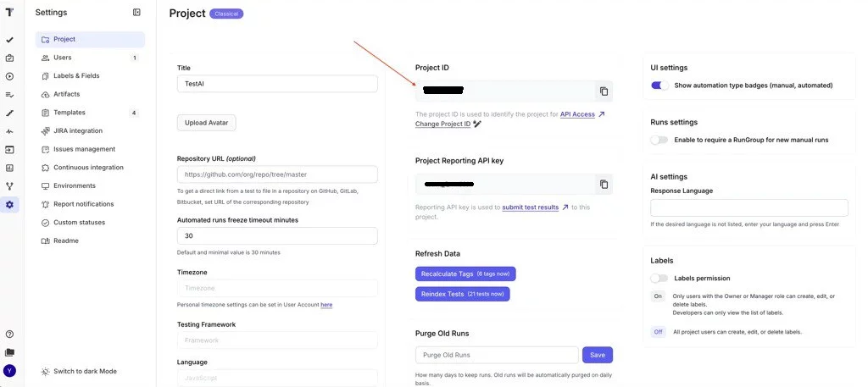Screen dimensions: 868x387
Task: Open the Testing Framework dropdown
Action: coord(277,340)
